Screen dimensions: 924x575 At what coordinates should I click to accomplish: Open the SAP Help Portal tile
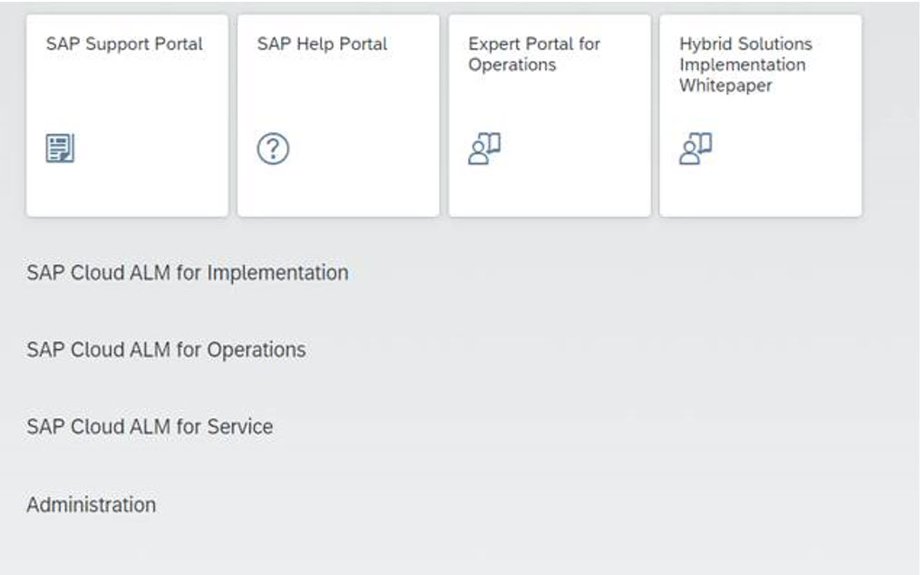click(338, 115)
